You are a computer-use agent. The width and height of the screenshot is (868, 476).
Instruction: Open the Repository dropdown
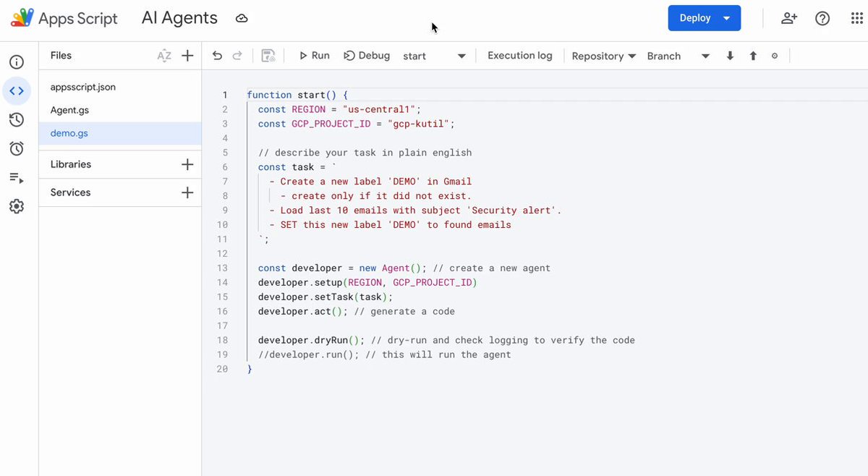[603, 56]
